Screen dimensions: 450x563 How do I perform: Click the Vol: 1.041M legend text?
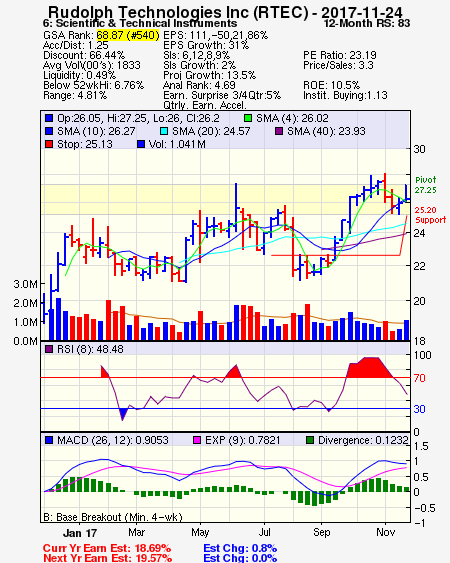coord(177,144)
